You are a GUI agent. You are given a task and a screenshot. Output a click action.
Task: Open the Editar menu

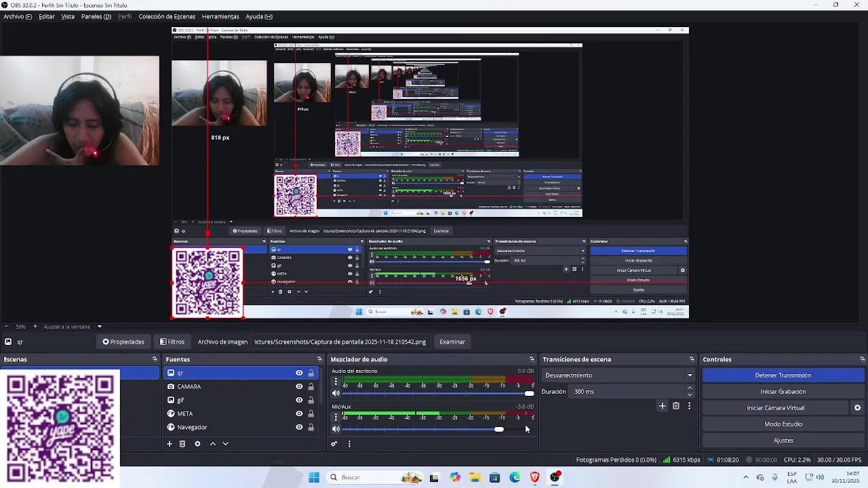click(47, 16)
